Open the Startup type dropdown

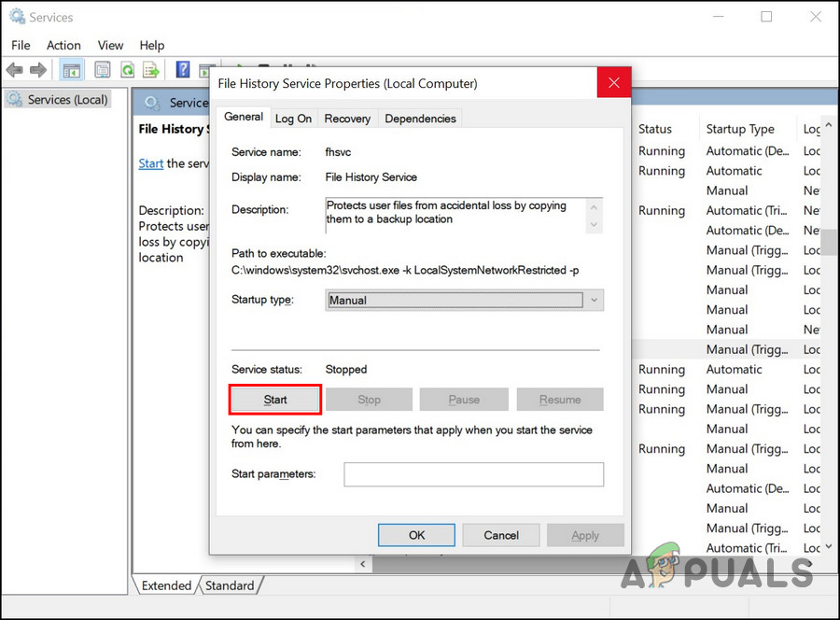tap(464, 300)
